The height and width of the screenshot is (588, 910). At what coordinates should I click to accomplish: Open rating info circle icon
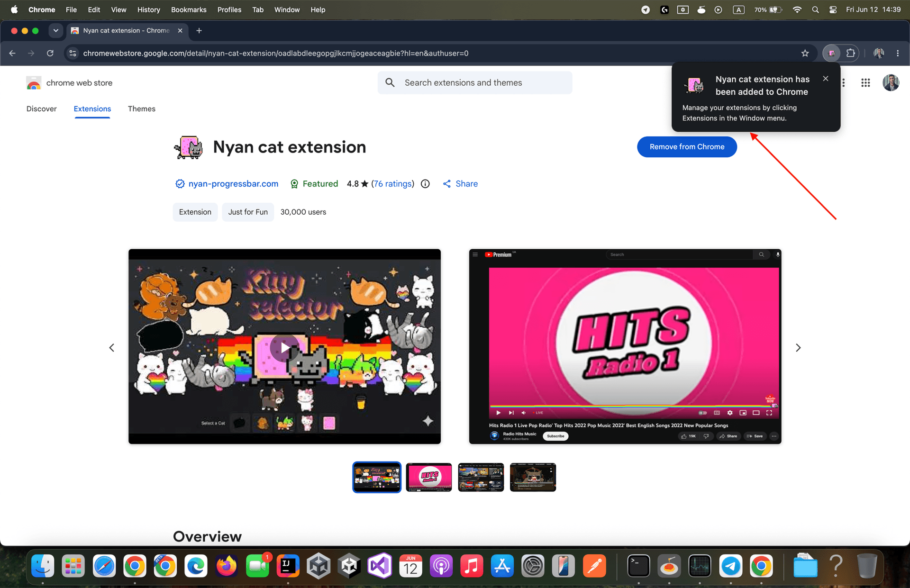(x=425, y=184)
